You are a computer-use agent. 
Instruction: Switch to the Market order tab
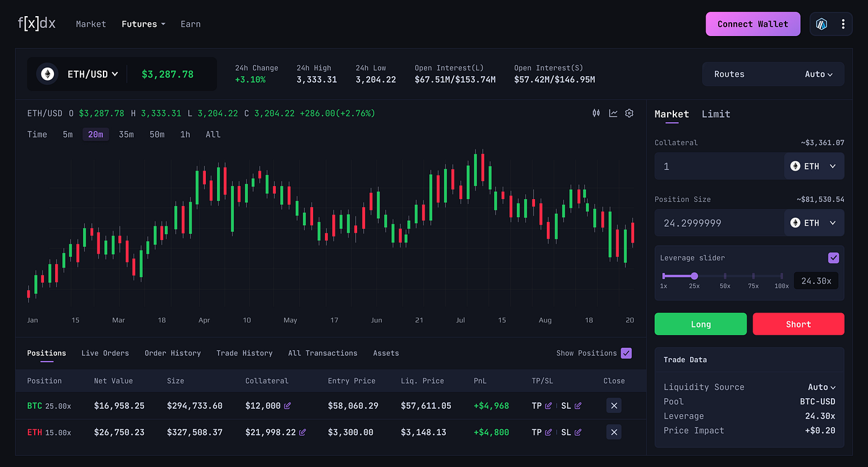(671, 114)
